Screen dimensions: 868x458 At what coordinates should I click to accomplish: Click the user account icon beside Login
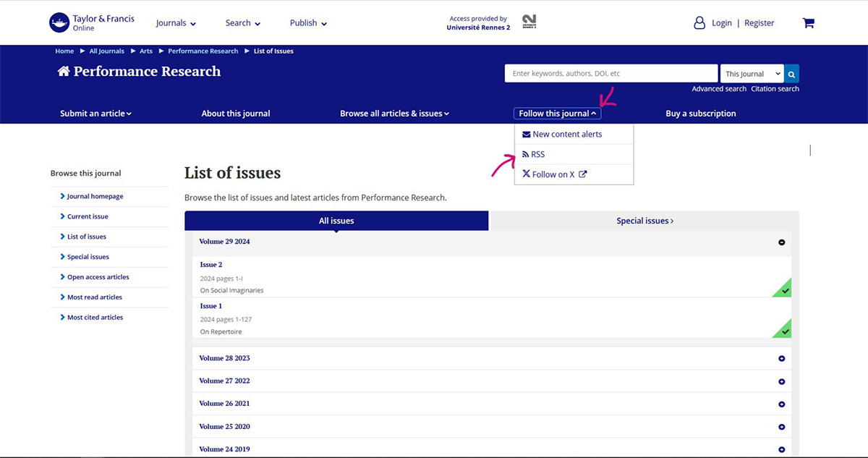pos(699,23)
